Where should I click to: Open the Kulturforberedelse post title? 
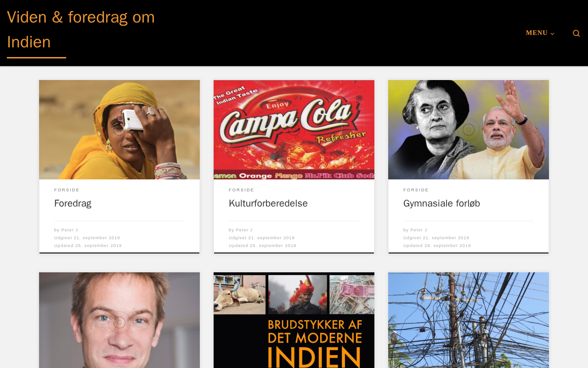tap(268, 203)
